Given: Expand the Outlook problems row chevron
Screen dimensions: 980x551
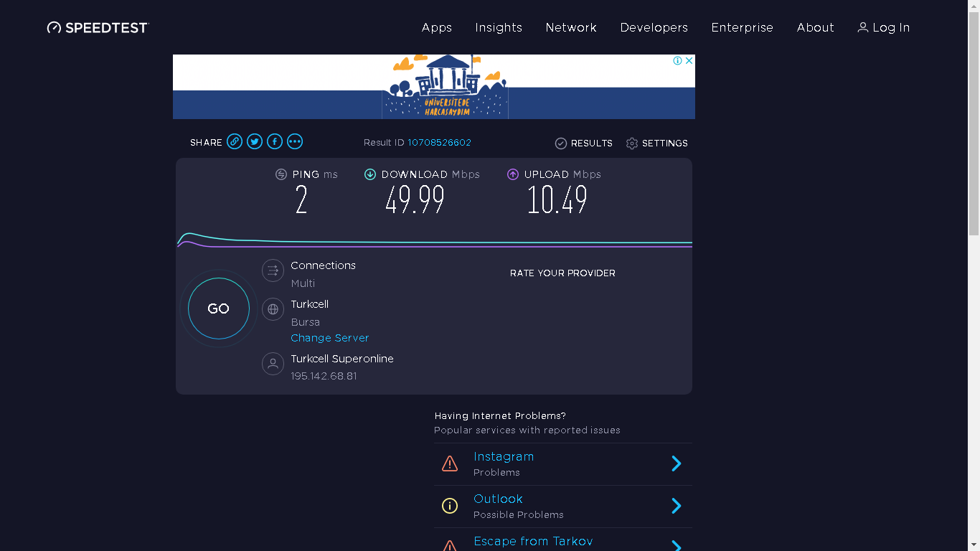Looking at the screenshot, I should pyautogui.click(x=676, y=506).
